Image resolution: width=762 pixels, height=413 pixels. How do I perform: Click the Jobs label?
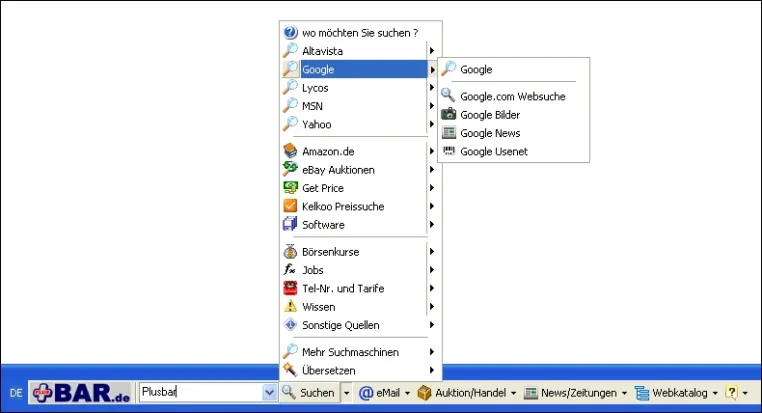pyautogui.click(x=312, y=270)
